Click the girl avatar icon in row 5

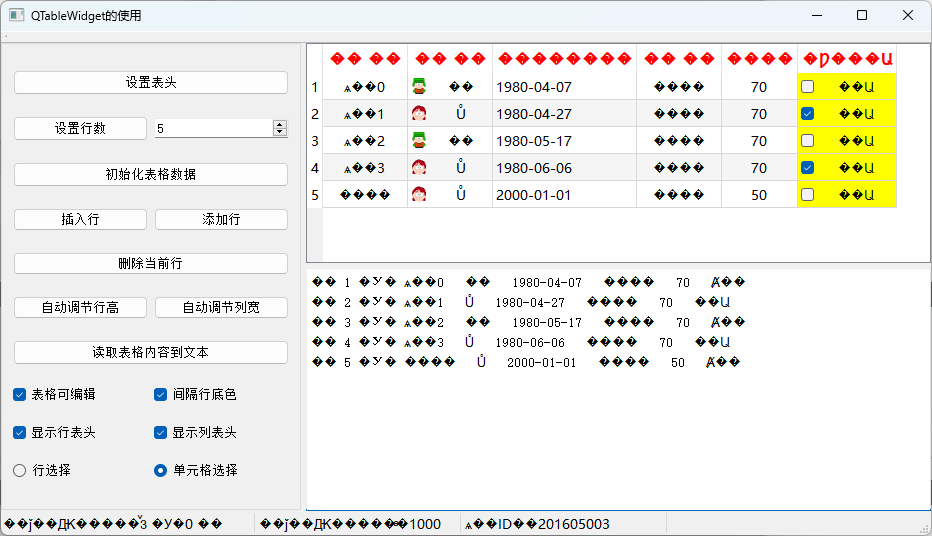pos(419,195)
